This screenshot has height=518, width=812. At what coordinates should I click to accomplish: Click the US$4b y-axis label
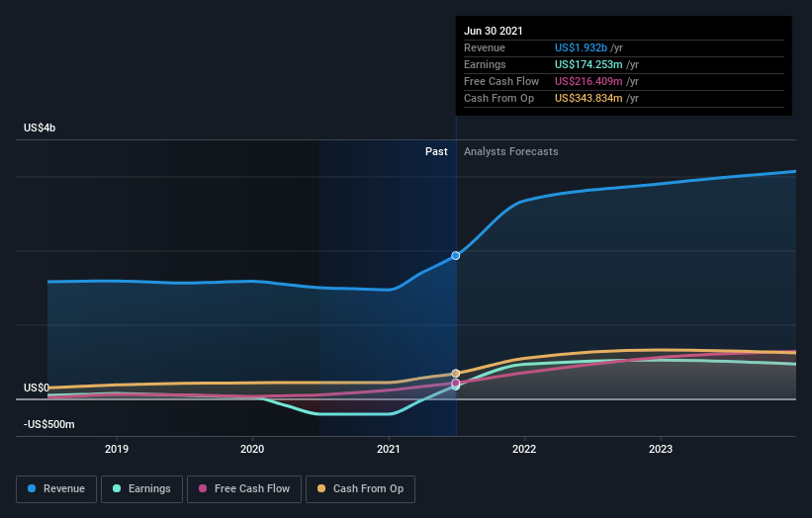[x=40, y=128]
